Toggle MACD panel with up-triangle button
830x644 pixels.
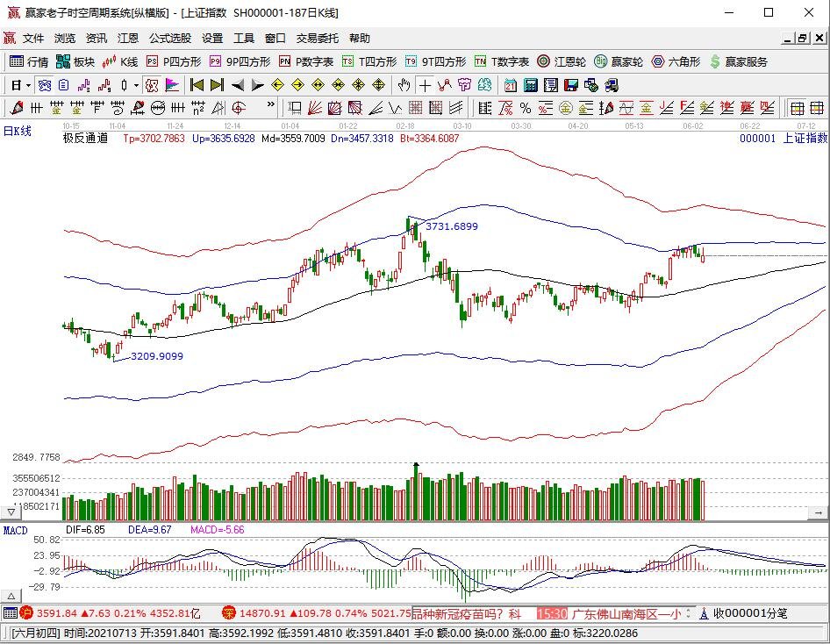(x=11, y=596)
